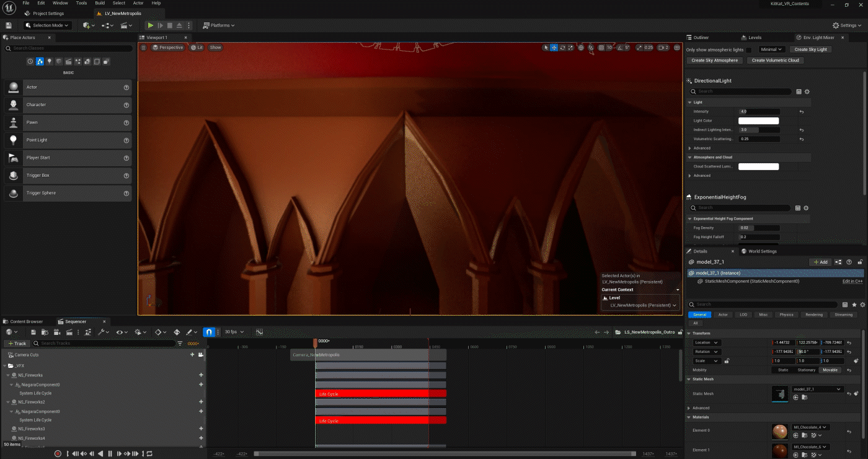Open the Selection Mode dropdown
This screenshot has height=459, width=868.
coord(48,25)
